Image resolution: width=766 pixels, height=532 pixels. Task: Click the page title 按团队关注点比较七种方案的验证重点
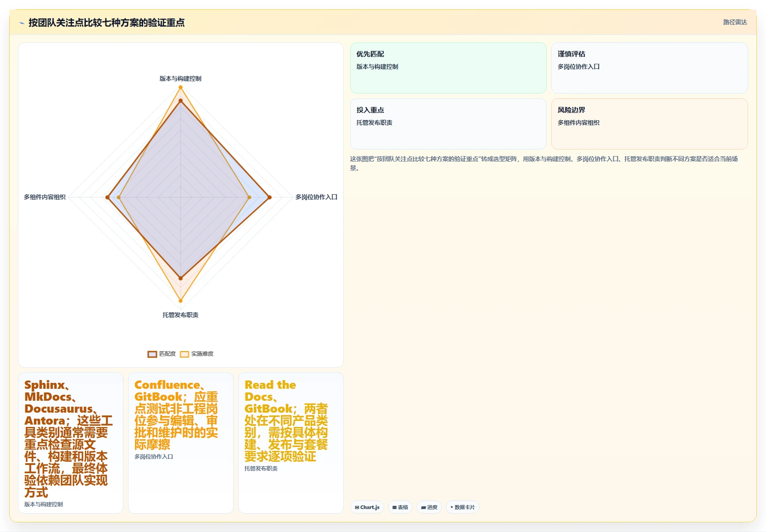click(x=106, y=22)
